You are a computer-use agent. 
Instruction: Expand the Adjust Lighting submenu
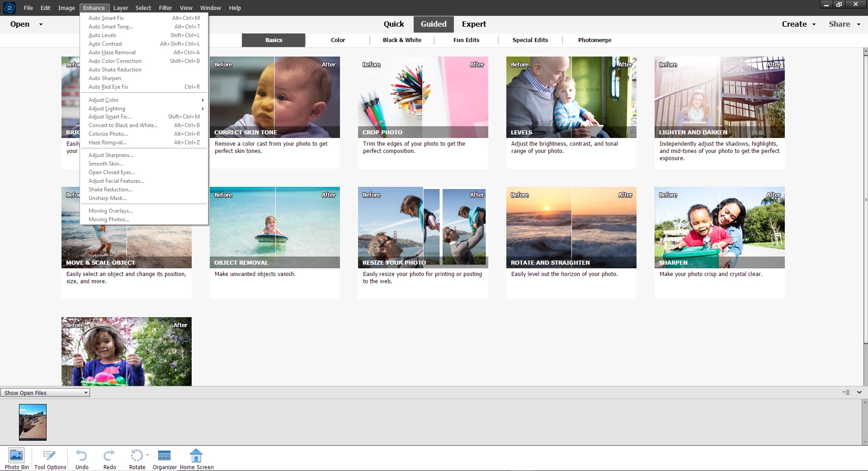click(x=144, y=109)
